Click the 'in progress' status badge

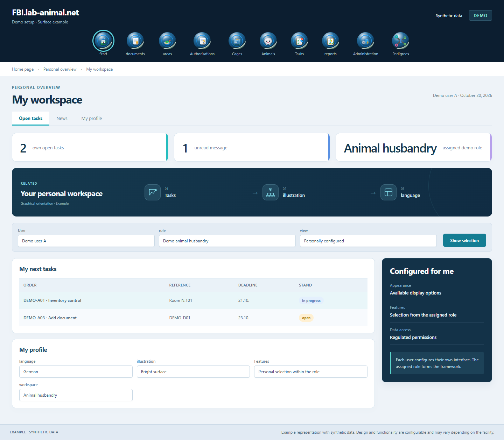[311, 300]
